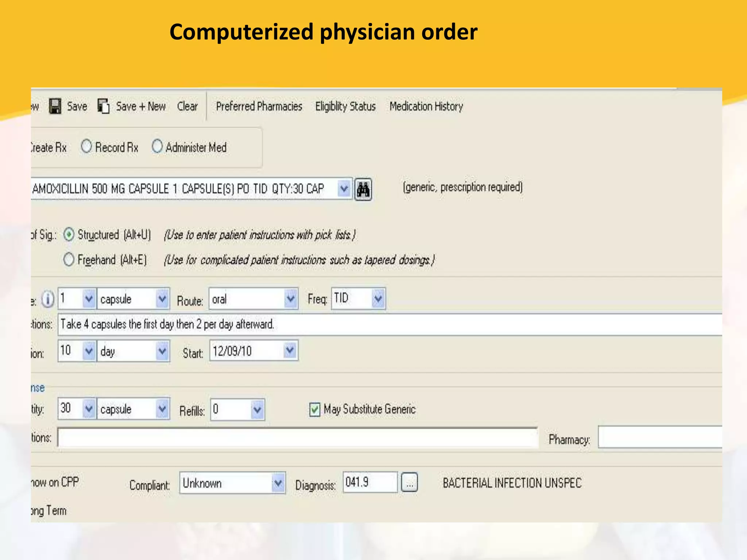
Task: Open the Compliant dropdown showing Unknown
Action: tap(278, 483)
